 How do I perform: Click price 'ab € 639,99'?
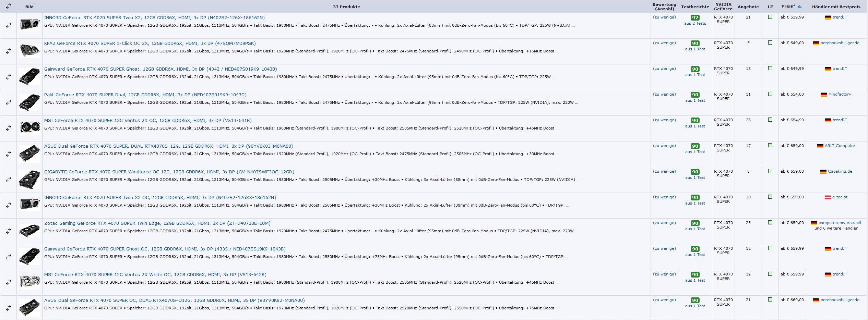[x=792, y=17]
